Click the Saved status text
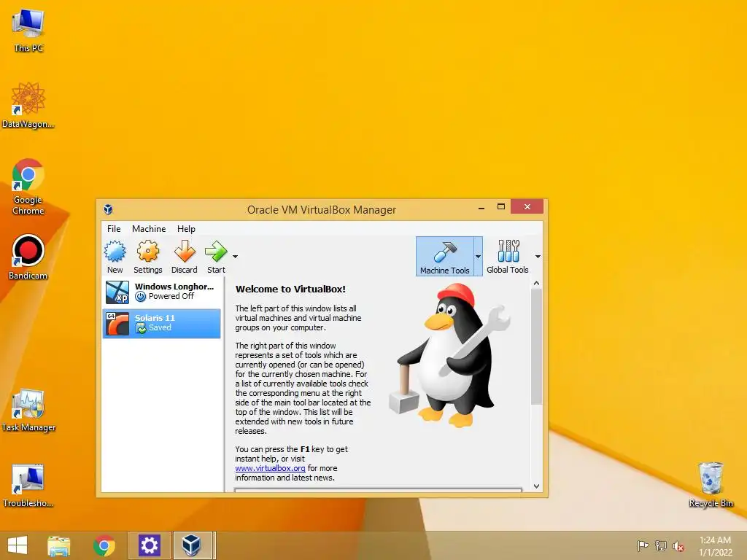The width and height of the screenshot is (747, 560). click(x=160, y=327)
